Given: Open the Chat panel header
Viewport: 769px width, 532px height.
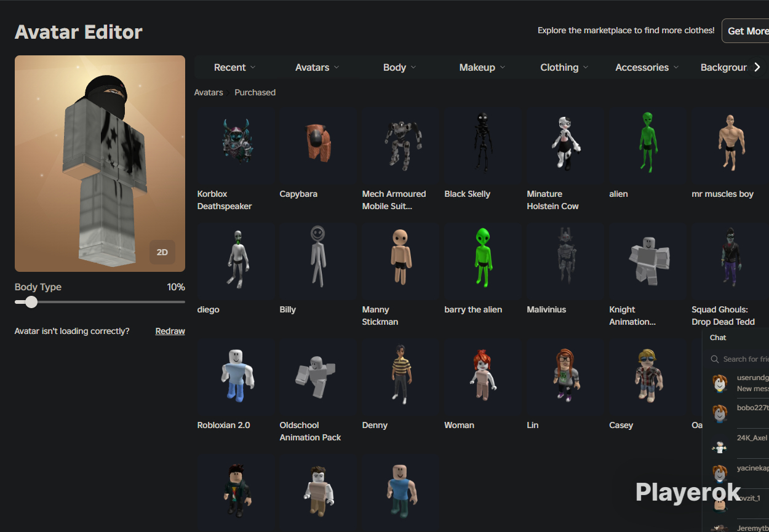Looking at the screenshot, I should click(x=736, y=338).
